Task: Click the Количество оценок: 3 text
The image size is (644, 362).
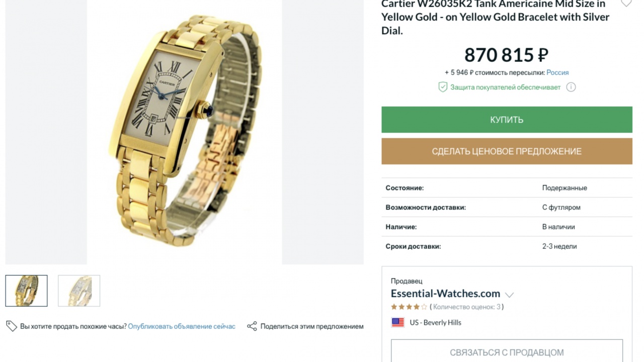Action: click(467, 307)
